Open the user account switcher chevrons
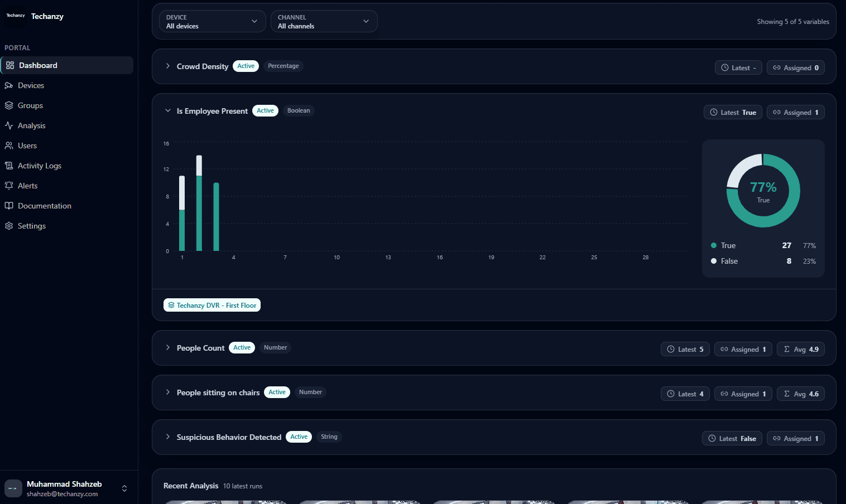The image size is (846, 504). point(124,488)
